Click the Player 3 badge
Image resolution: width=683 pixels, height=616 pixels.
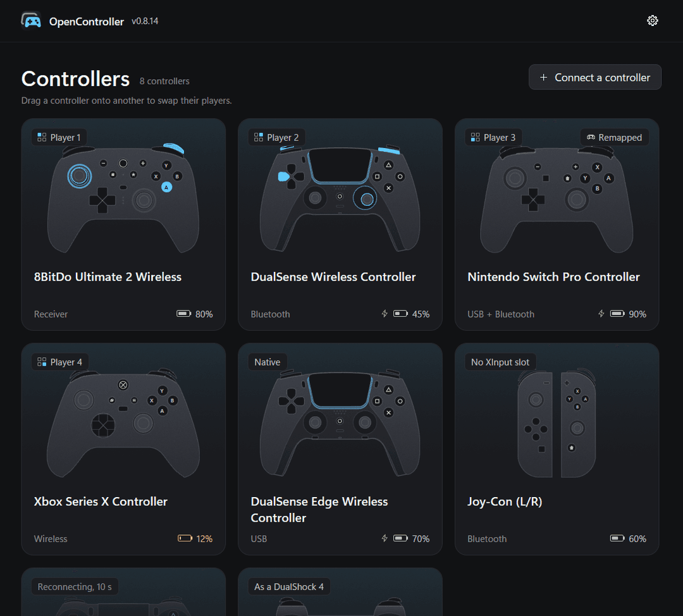[x=493, y=137]
